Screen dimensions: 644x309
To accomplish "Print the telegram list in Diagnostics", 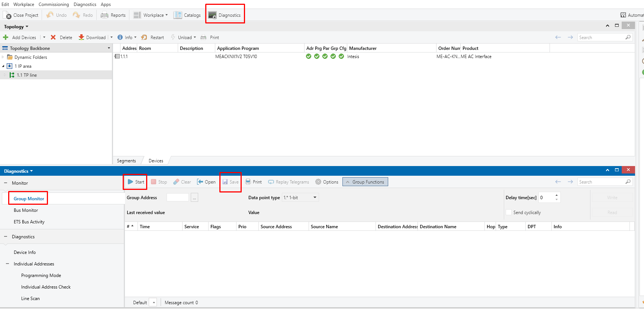I will pos(254,182).
